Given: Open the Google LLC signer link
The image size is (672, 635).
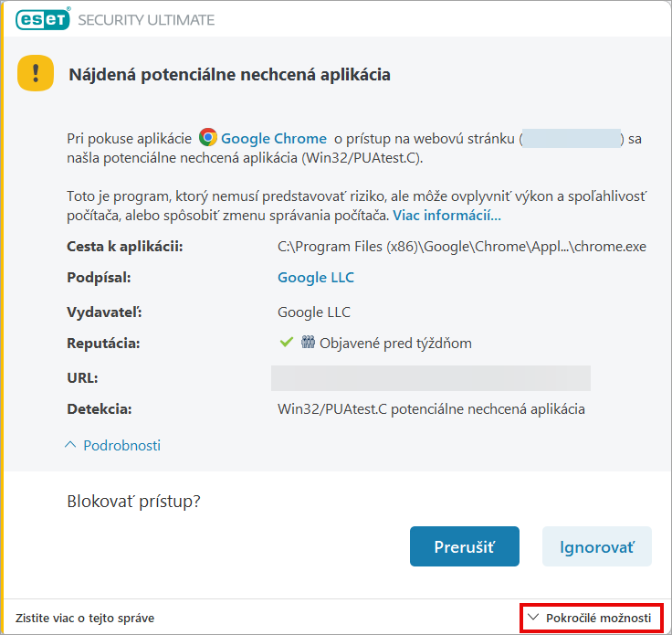Looking at the screenshot, I should coord(316,277).
